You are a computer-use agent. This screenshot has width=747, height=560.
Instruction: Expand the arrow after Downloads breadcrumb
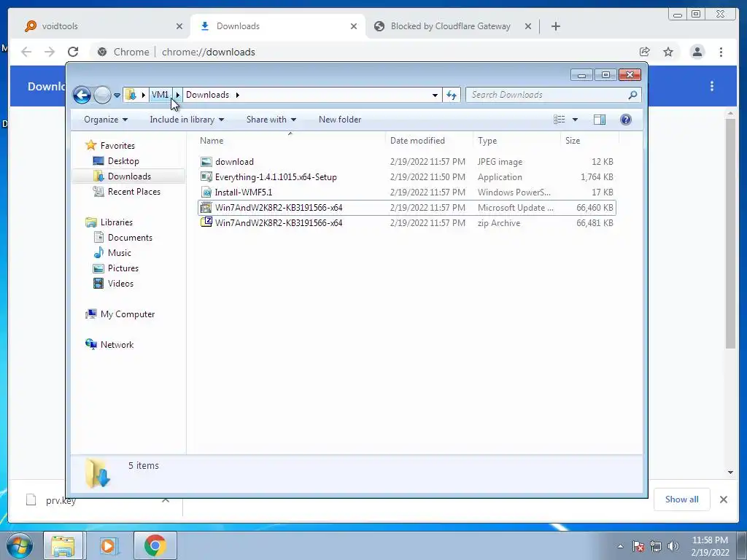click(237, 95)
